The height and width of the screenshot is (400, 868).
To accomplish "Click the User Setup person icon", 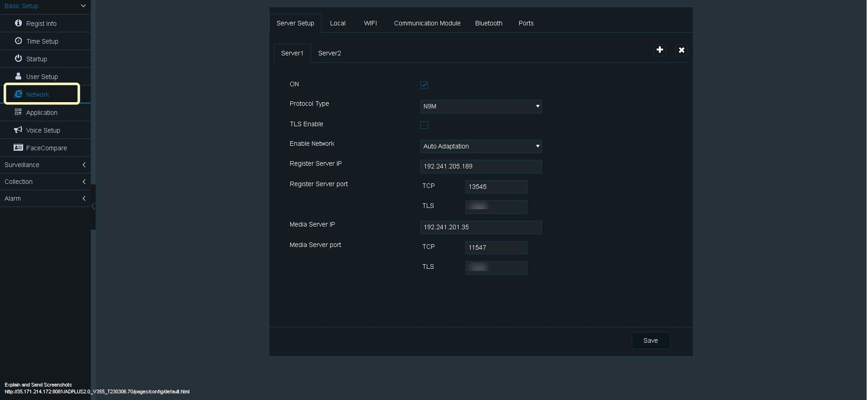I will pos(18,76).
